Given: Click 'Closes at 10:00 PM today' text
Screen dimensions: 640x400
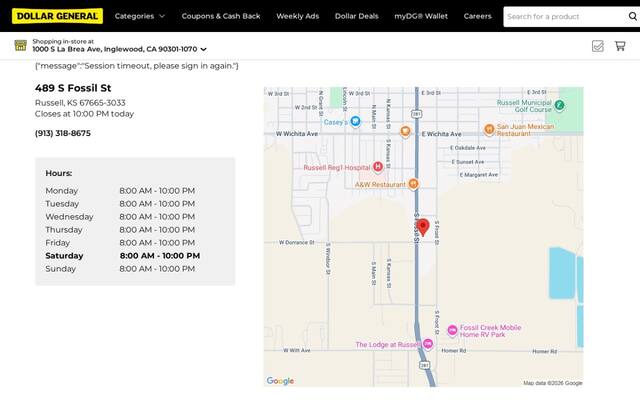Looking at the screenshot, I should click(84, 114).
